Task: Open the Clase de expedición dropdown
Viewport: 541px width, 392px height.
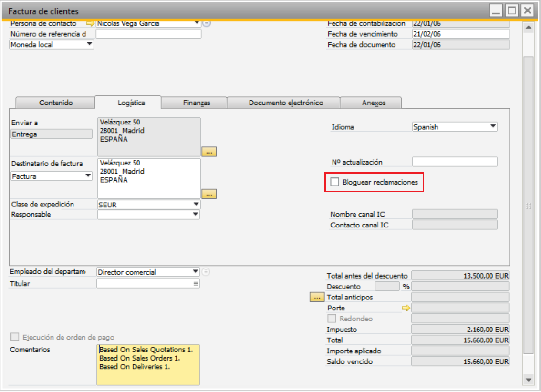Action: (196, 205)
